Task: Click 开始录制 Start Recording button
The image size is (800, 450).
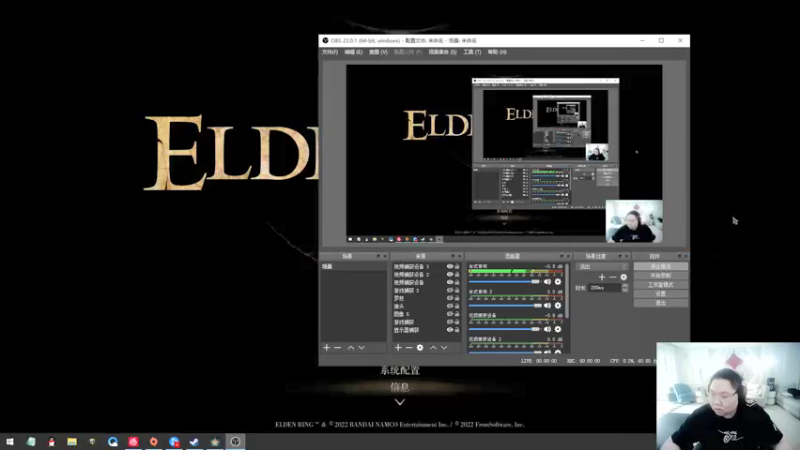Action: pyautogui.click(x=661, y=276)
